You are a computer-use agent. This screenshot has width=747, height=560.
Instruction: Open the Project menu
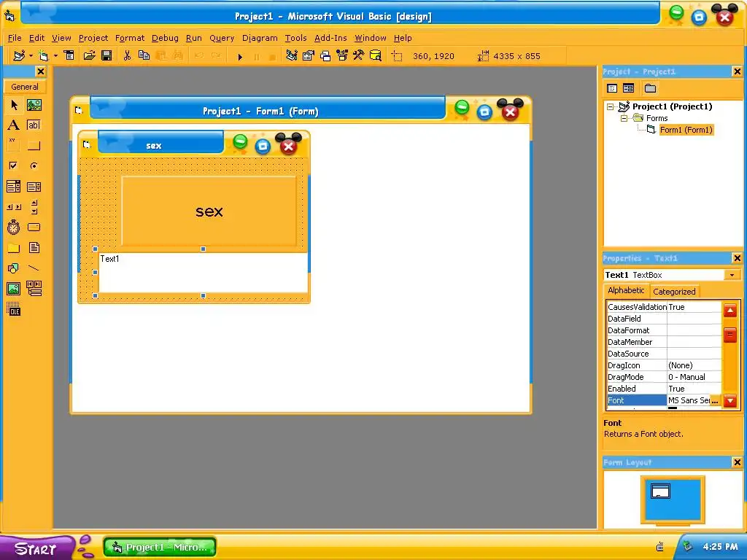93,38
